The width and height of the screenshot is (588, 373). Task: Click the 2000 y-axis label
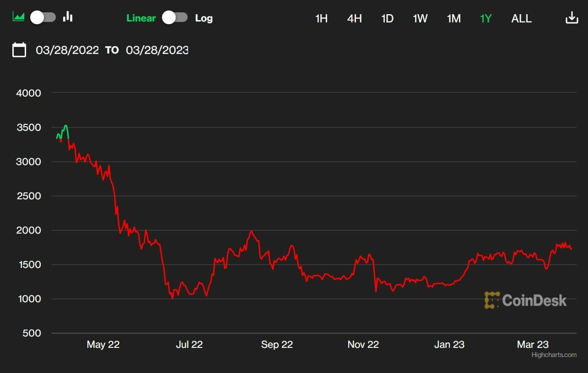28,230
